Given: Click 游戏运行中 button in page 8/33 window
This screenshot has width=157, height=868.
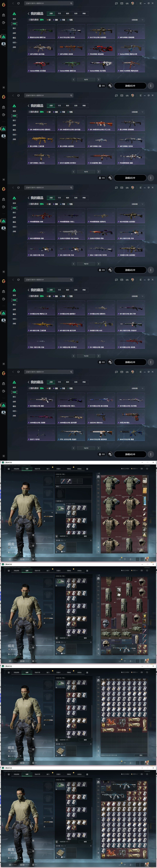Looking at the screenshot, I should (x=130, y=86).
